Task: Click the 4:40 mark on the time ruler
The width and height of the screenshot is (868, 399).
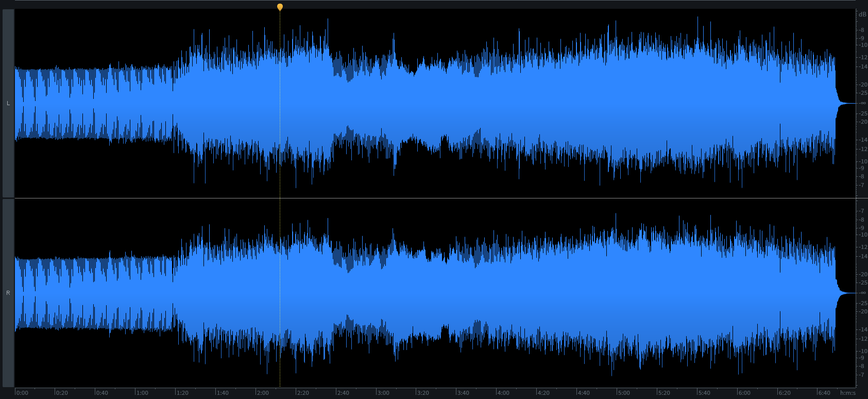Action: [x=584, y=393]
